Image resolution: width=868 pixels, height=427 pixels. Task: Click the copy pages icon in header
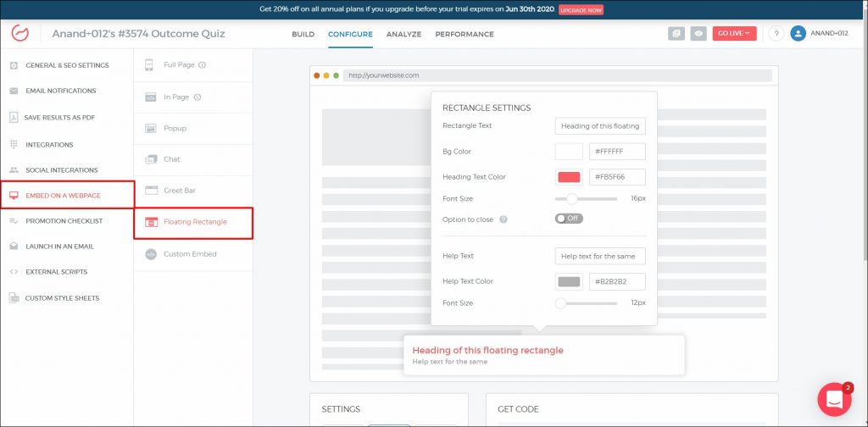676,34
